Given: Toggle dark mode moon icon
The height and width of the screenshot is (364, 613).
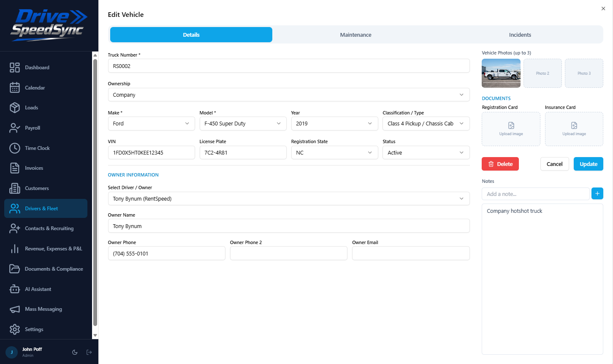Looking at the screenshot, I should tap(75, 352).
